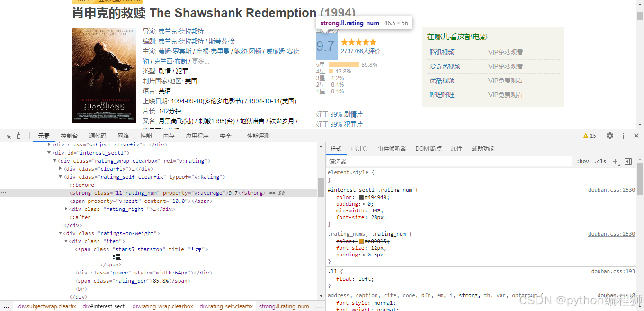Click the warning count 15 badge
This screenshot has width=644, height=311.
590,136
